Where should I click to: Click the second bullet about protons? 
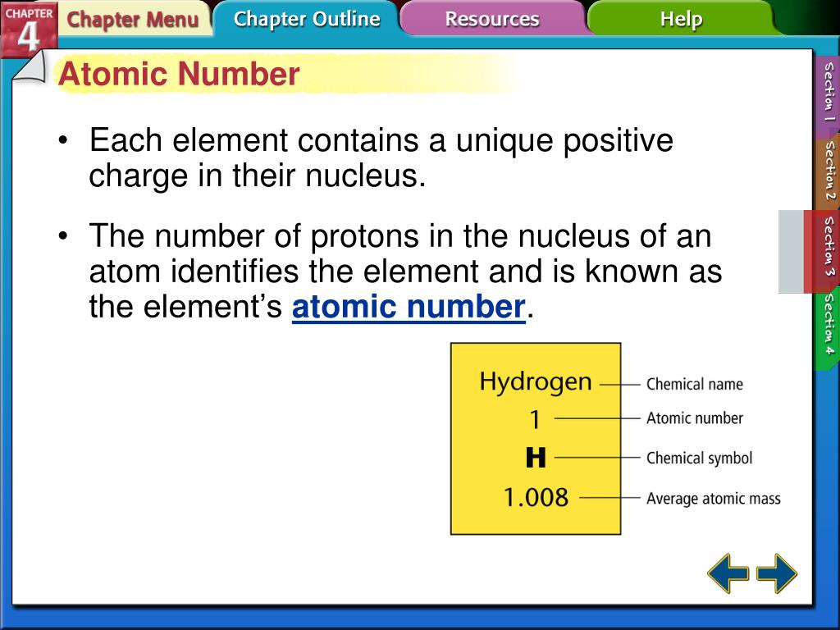(x=405, y=271)
